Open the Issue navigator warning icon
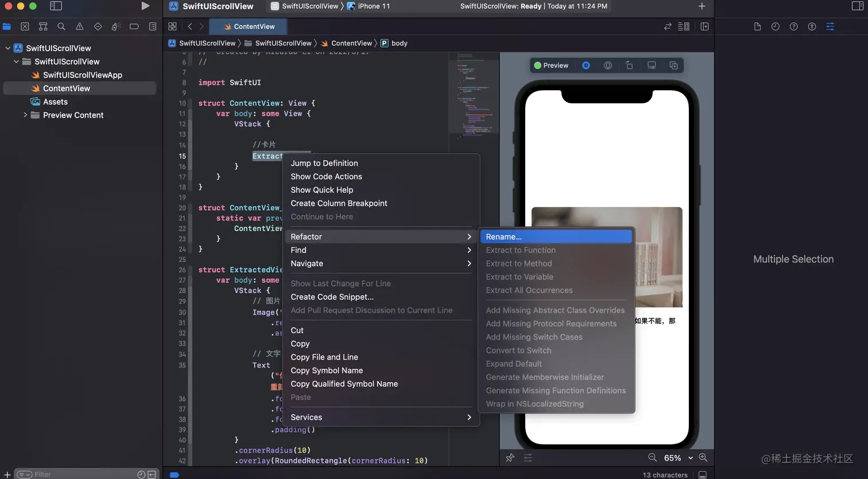This screenshot has height=479, width=868. tap(80, 26)
